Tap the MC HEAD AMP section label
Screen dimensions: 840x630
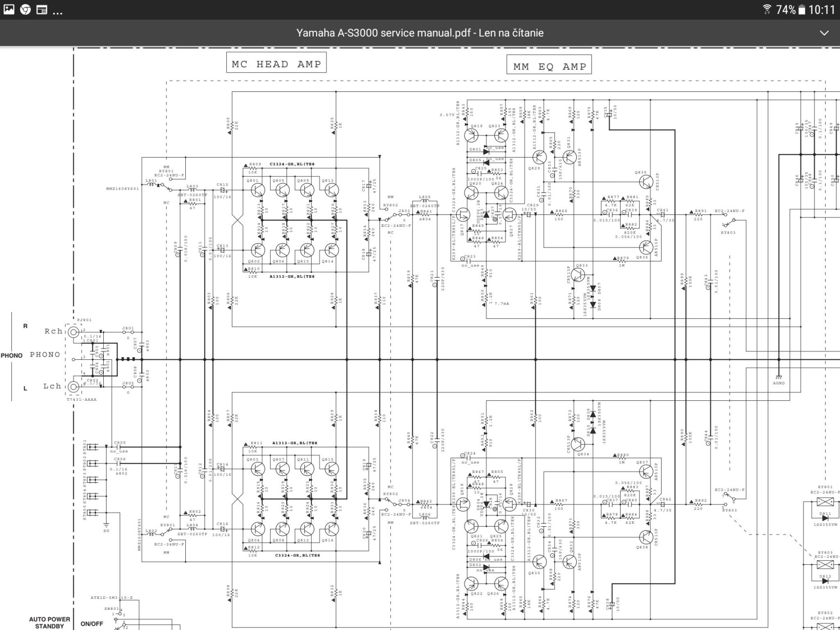point(276,64)
